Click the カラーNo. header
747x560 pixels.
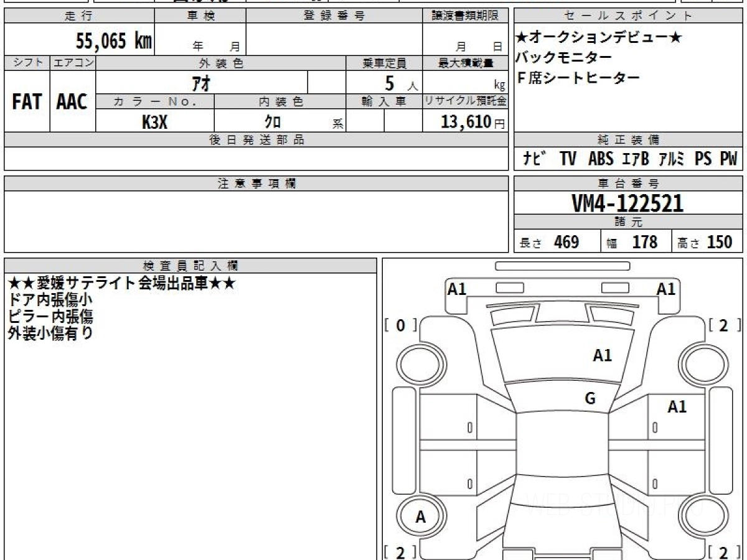pyautogui.click(x=155, y=101)
